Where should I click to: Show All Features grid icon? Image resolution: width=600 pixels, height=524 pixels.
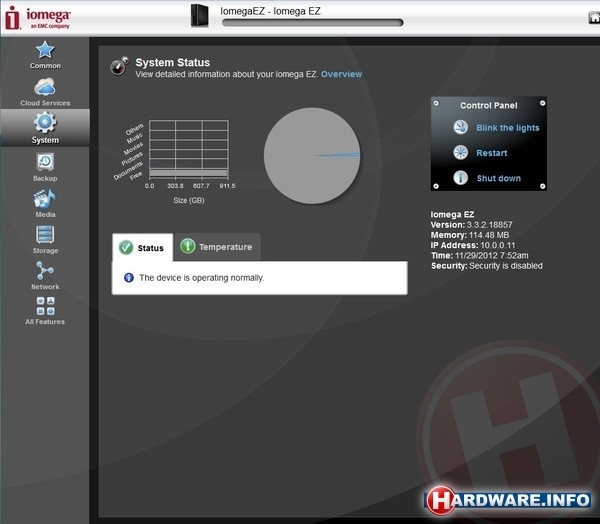click(45, 306)
